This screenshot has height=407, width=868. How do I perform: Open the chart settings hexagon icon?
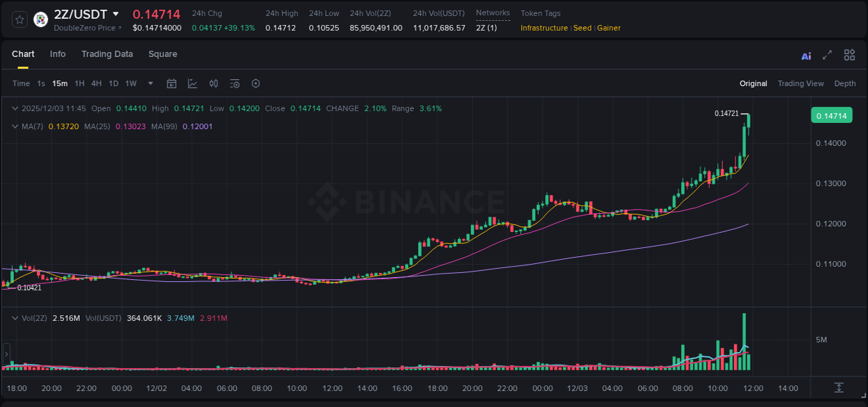point(256,83)
